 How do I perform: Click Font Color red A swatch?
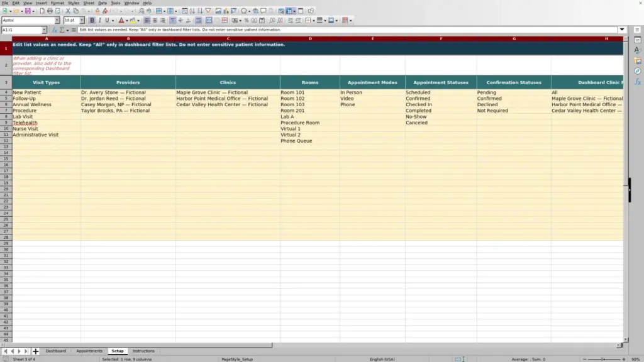coord(121,21)
